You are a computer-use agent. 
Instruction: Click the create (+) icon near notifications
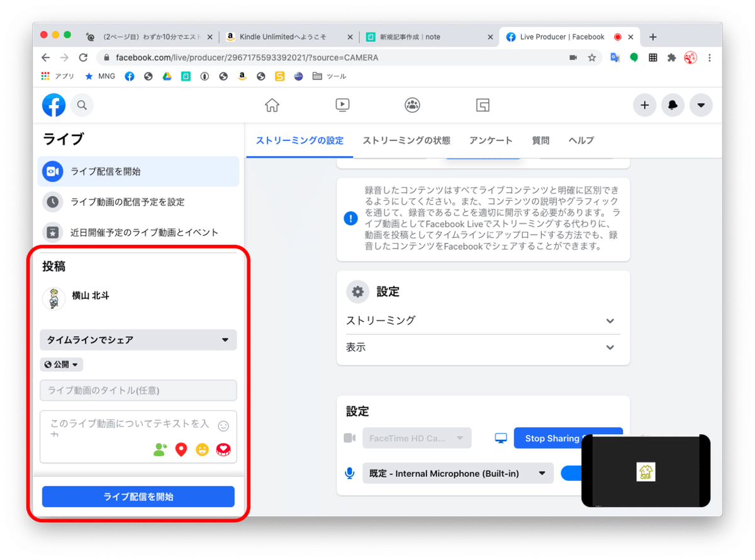[644, 105]
